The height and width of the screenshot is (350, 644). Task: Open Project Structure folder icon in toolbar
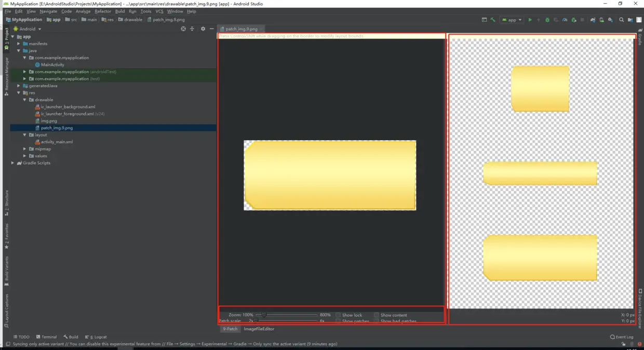(630, 20)
